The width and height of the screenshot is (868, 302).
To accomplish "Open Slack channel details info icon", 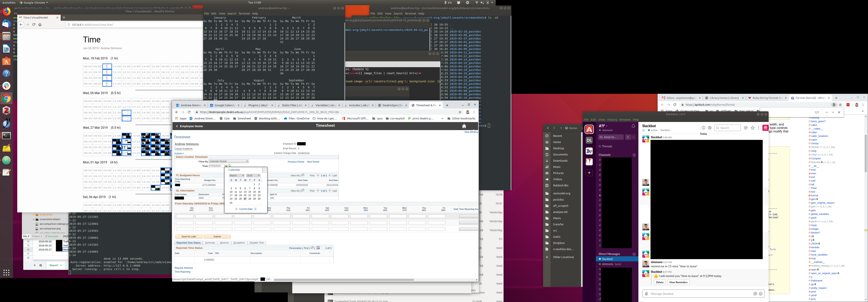I will coord(703,128).
